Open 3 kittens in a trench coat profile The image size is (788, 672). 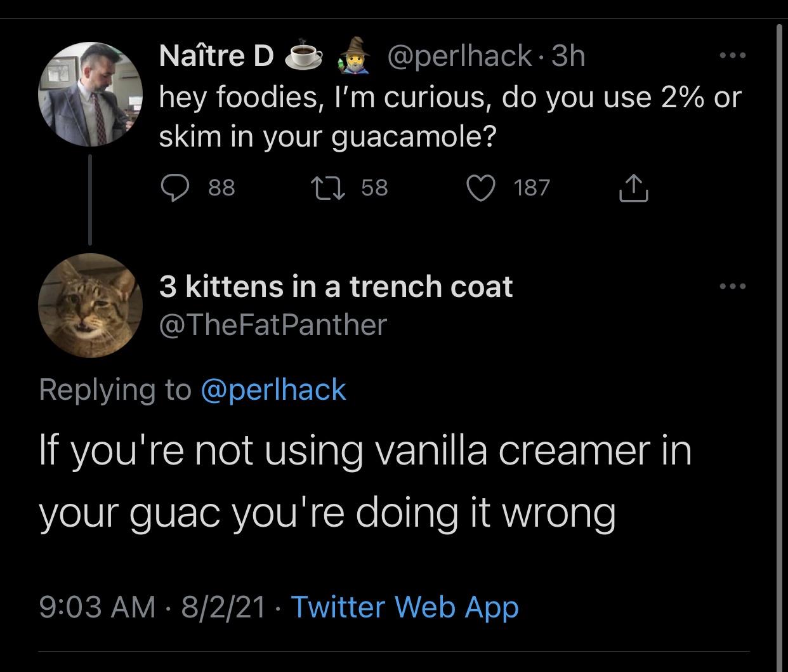335,287
